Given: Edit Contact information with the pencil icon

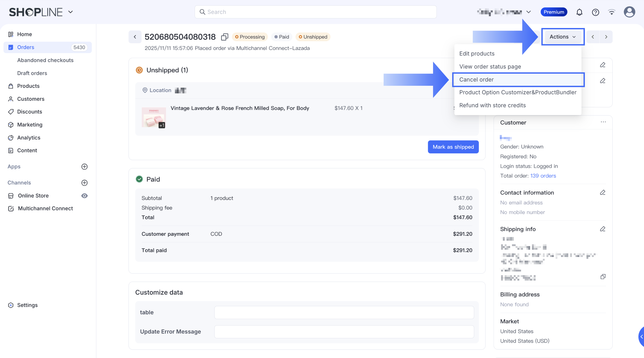Looking at the screenshot, I should (x=602, y=193).
